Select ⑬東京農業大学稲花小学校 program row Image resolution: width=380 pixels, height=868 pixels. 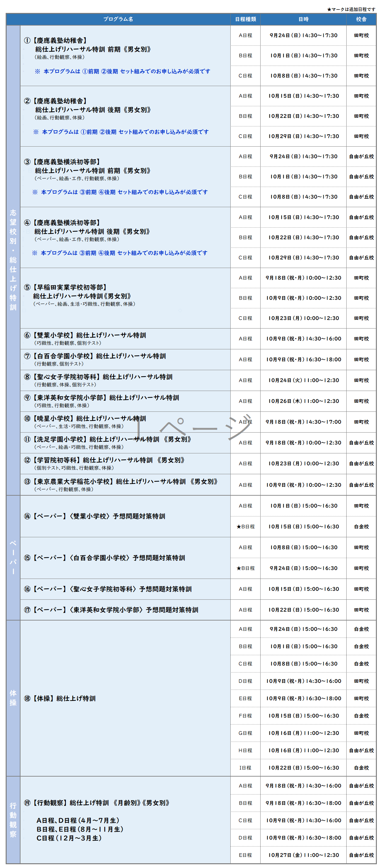pos(125,485)
